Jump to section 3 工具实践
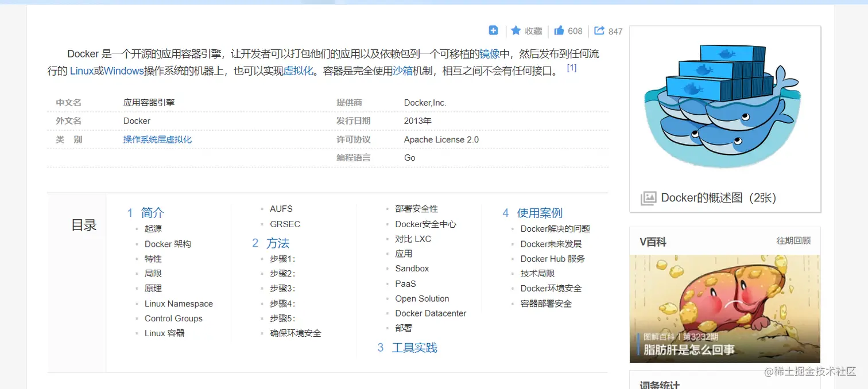868x389 pixels. (408, 348)
